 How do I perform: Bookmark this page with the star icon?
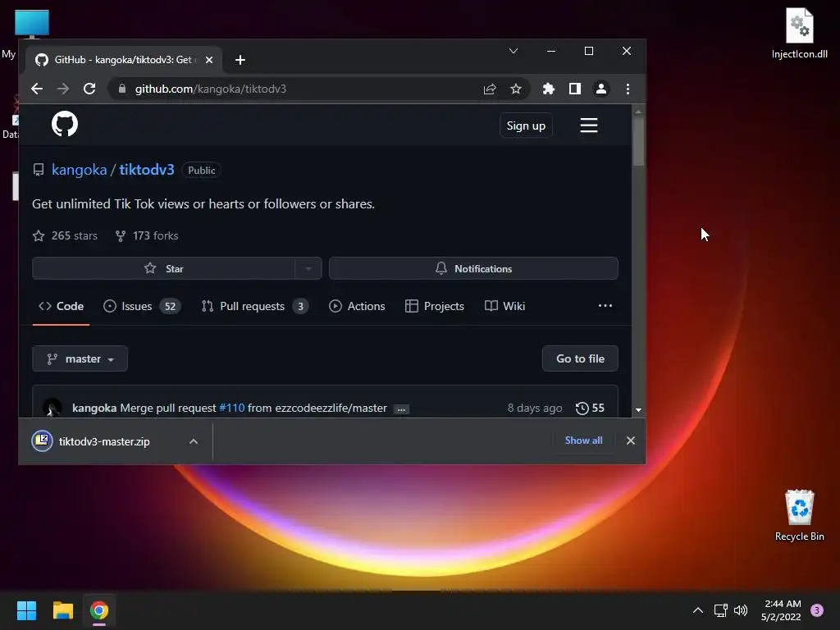point(516,89)
